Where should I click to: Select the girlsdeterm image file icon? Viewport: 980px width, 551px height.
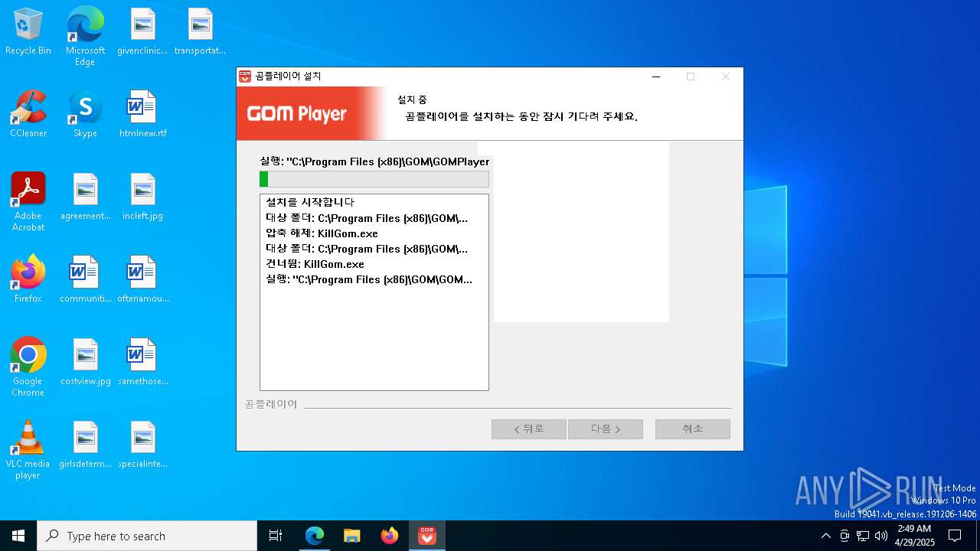tap(85, 445)
